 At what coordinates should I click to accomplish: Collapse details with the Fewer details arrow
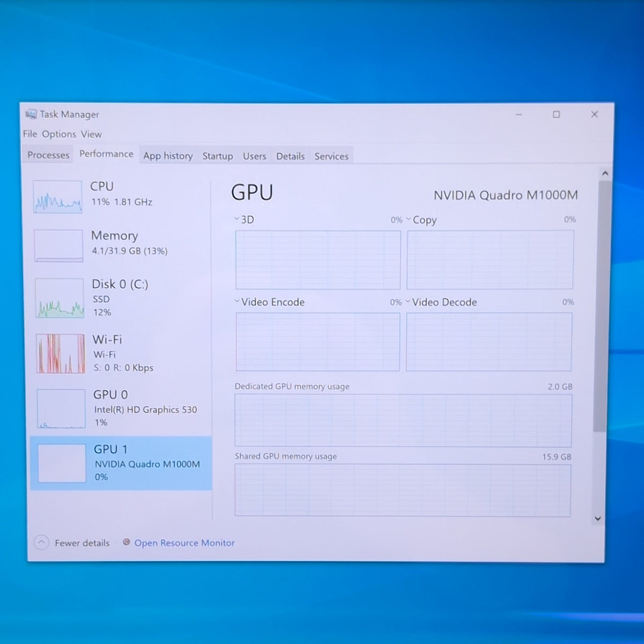pyautogui.click(x=41, y=543)
